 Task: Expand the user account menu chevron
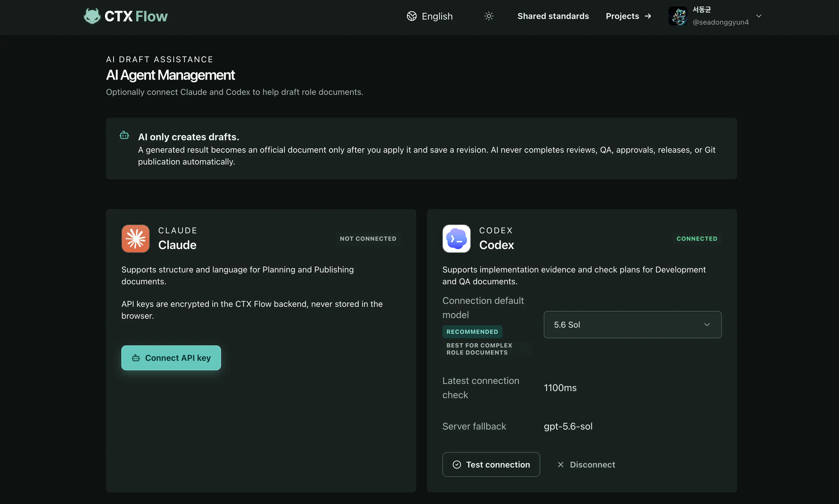click(759, 16)
